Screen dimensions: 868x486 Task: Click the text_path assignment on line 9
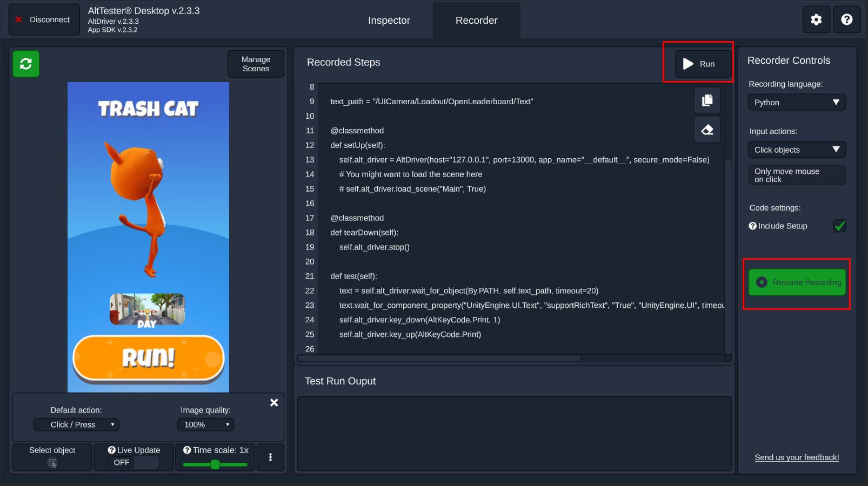432,102
